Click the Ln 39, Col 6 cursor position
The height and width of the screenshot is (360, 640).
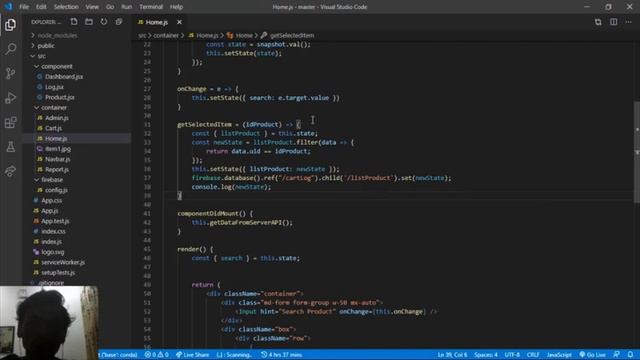[x=452, y=355]
